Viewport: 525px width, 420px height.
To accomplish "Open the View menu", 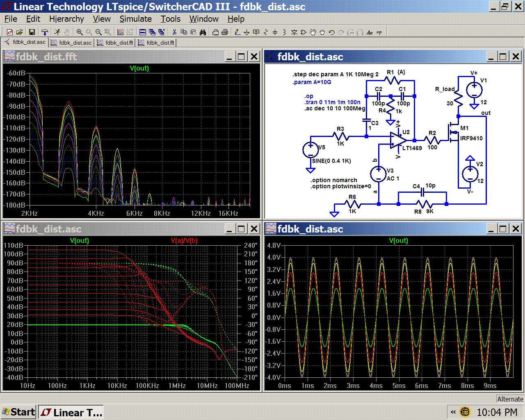I will point(102,19).
